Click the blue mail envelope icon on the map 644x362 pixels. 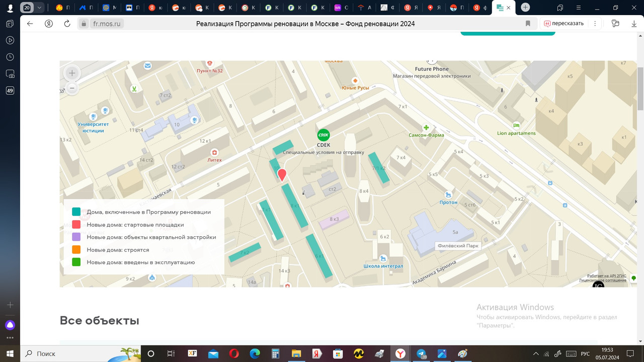[x=147, y=65]
